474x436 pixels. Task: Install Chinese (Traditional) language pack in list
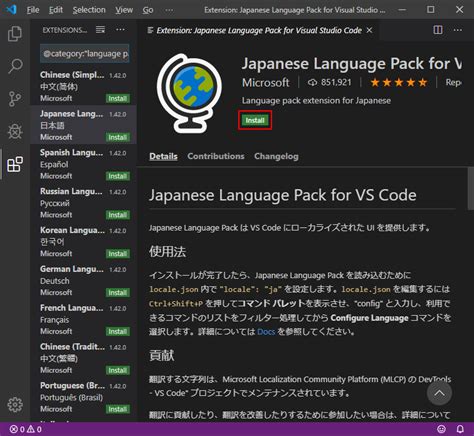click(118, 370)
